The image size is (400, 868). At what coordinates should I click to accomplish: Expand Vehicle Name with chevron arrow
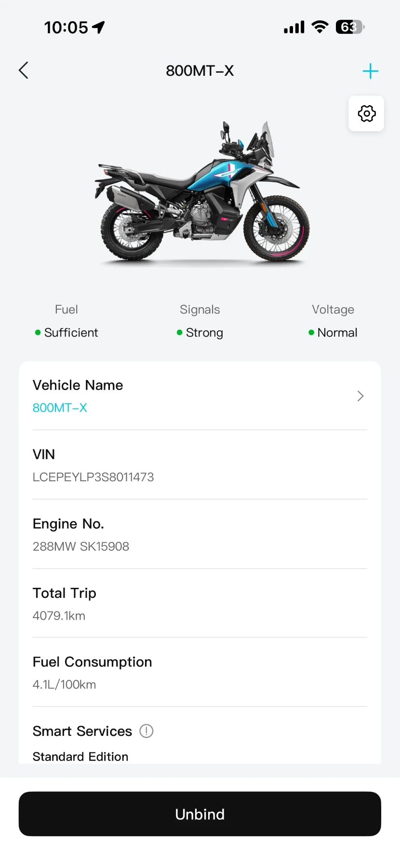click(360, 396)
